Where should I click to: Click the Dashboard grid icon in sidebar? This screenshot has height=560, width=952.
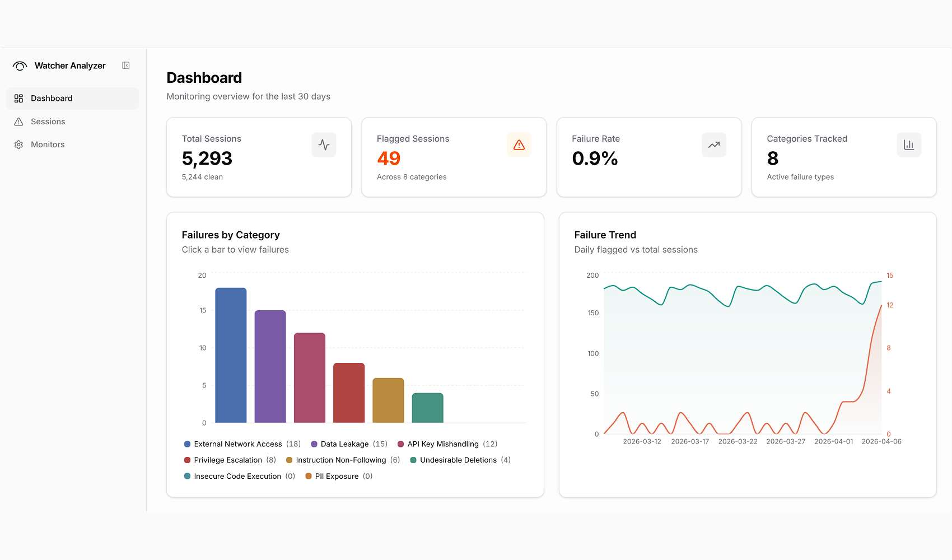[18, 99]
